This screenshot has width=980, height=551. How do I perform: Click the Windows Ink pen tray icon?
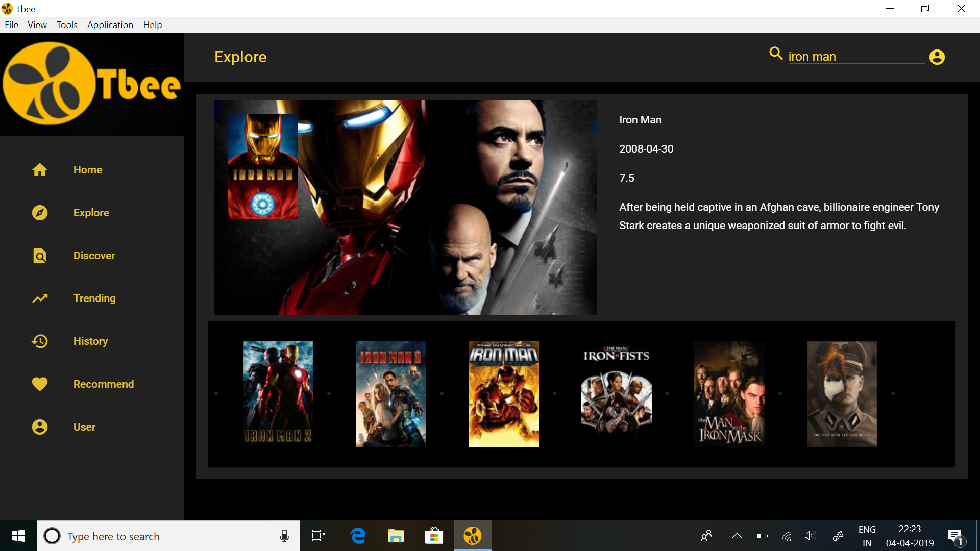pos(838,536)
